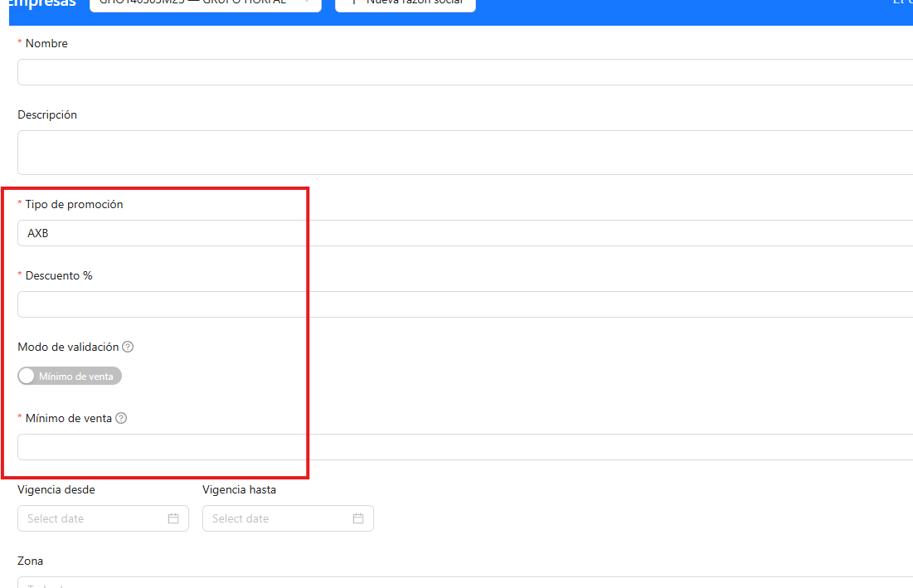Focus the Descripción text area

tap(465, 153)
